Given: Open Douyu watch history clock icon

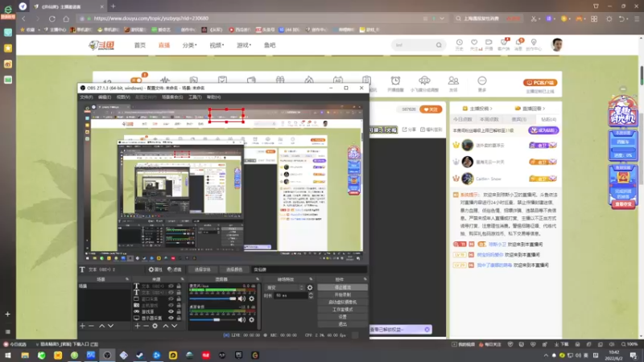Looking at the screenshot, I should 459,43.
